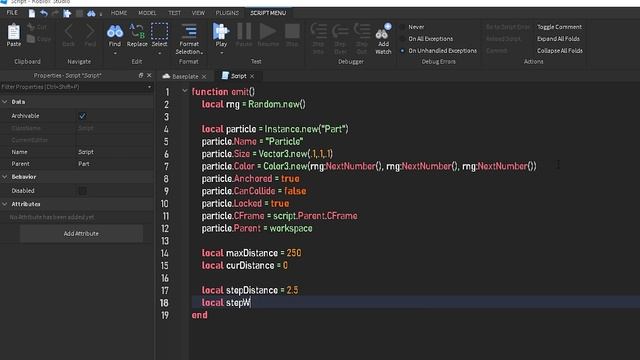Click line number 14 in the gutter
Screen dimensions: 640x360
164,253
